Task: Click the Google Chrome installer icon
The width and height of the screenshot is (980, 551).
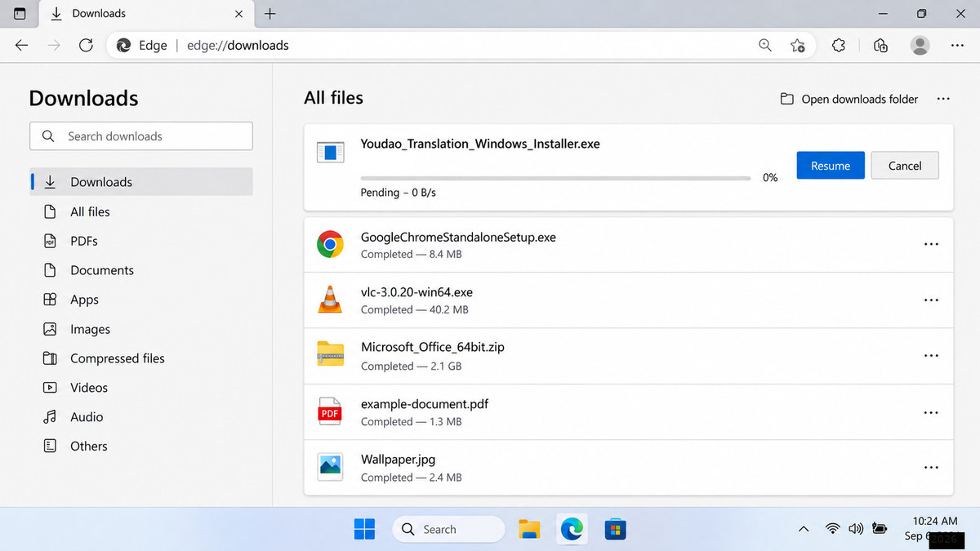Action: click(x=330, y=244)
